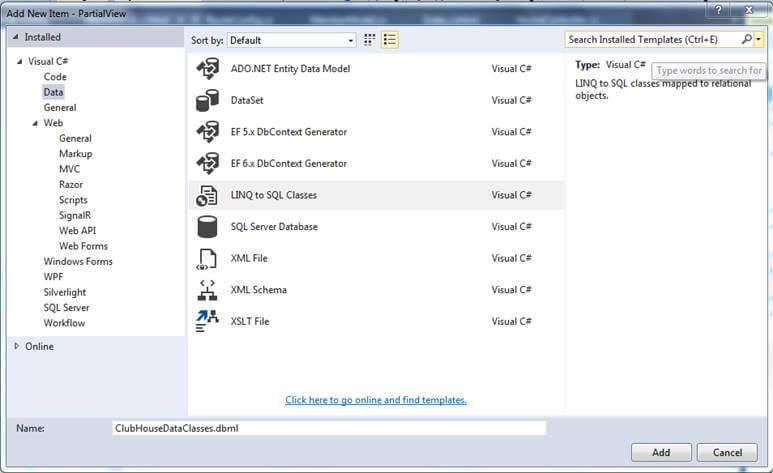Select the MVC category
This screenshot has height=473, width=773.
click(70, 169)
